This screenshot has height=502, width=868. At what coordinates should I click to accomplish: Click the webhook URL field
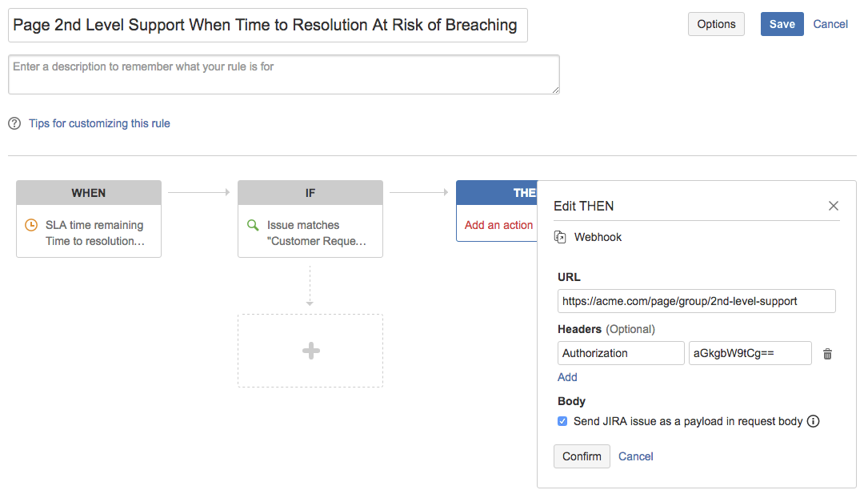[x=696, y=301]
